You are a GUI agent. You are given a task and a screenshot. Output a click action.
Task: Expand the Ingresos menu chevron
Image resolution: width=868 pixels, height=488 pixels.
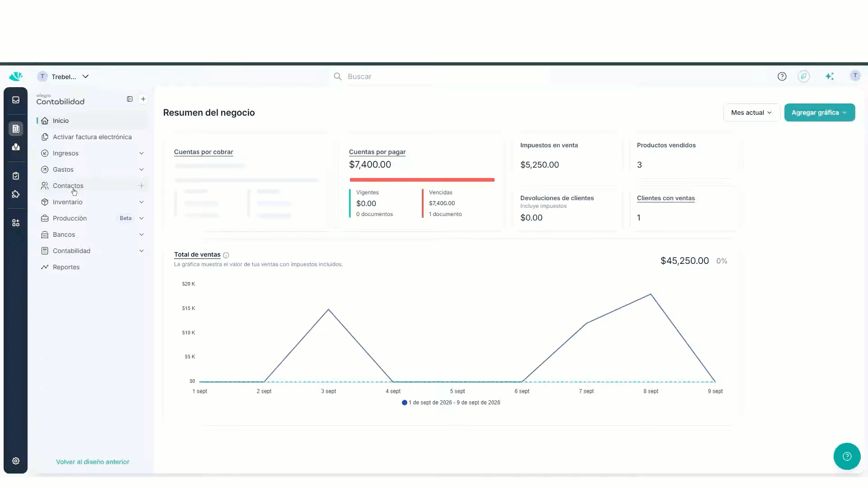click(x=142, y=153)
